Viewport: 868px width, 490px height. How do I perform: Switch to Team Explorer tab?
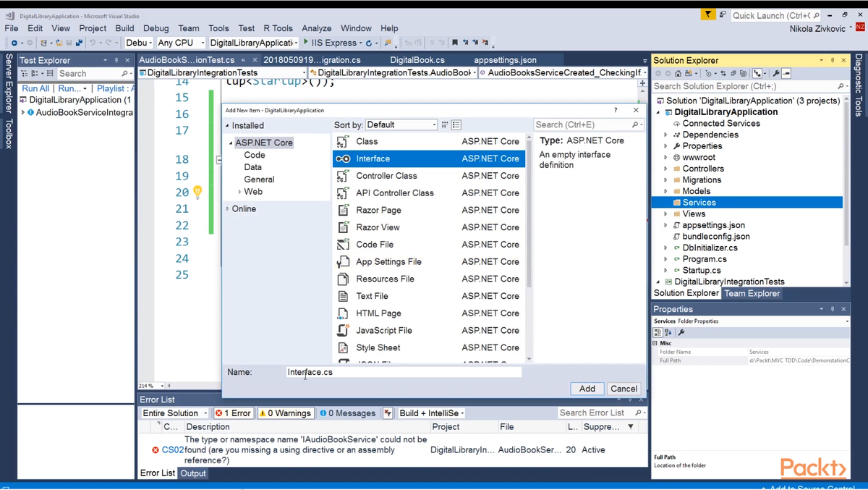coord(752,293)
